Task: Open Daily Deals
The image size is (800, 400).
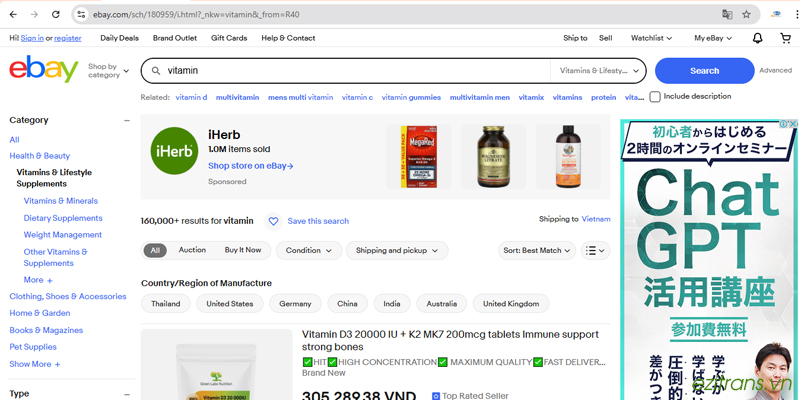Action: 119,38
